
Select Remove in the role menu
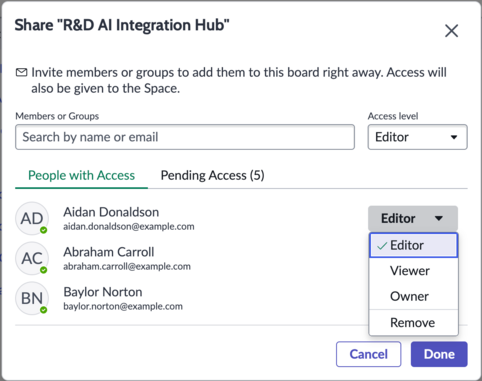(413, 323)
